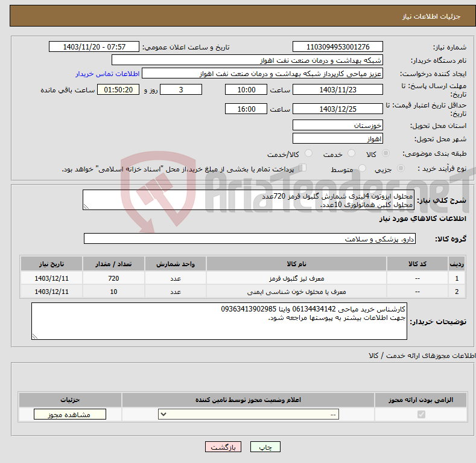Click اطلاعات مجوزهای ارائه خدمت / کالا heading

(x=422, y=355)
